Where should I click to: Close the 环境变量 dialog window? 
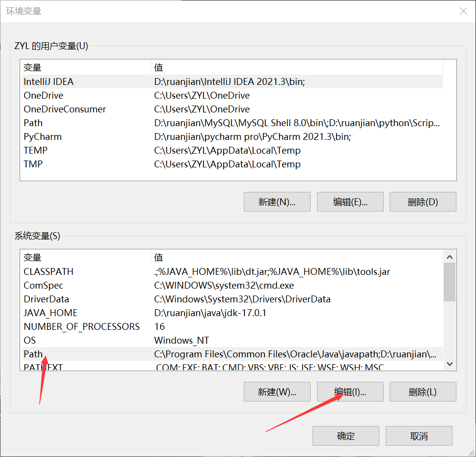463,11
